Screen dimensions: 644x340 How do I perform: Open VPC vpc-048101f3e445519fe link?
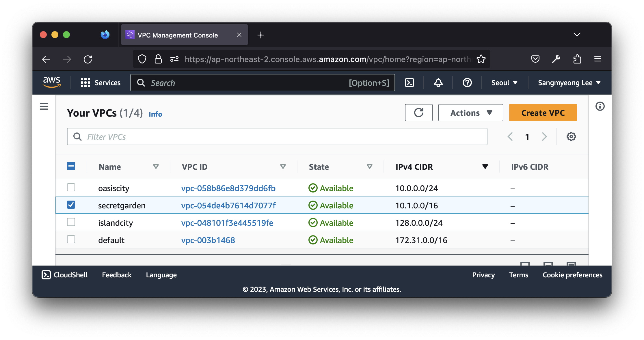pyautogui.click(x=227, y=223)
